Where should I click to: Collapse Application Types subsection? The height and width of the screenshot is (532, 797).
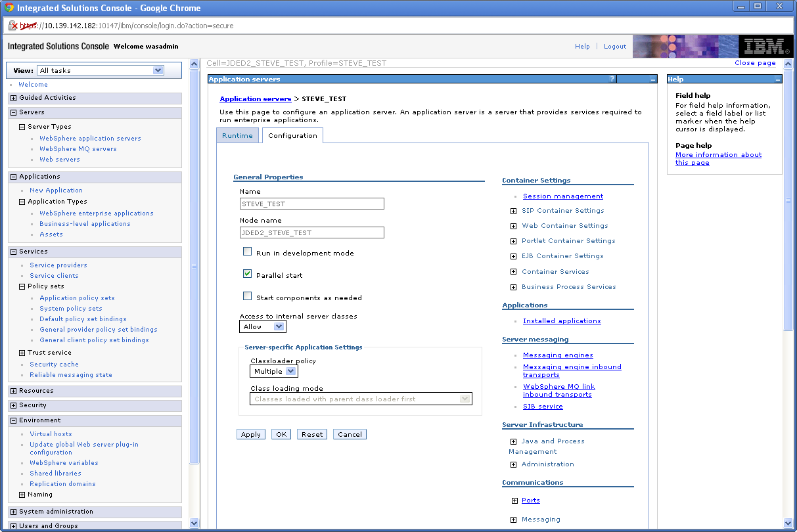coord(22,202)
